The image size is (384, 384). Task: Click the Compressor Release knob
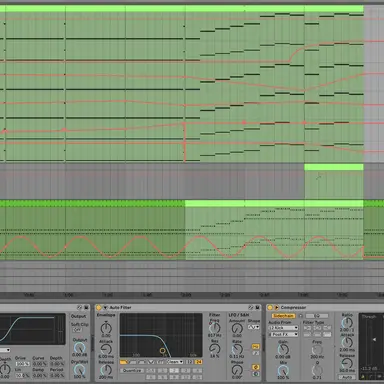(x=347, y=363)
